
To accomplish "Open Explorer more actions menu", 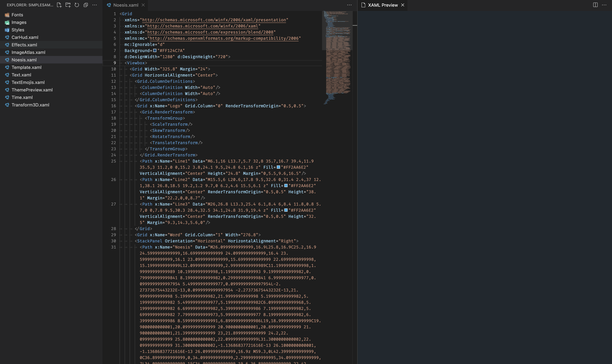I will coord(94,5).
